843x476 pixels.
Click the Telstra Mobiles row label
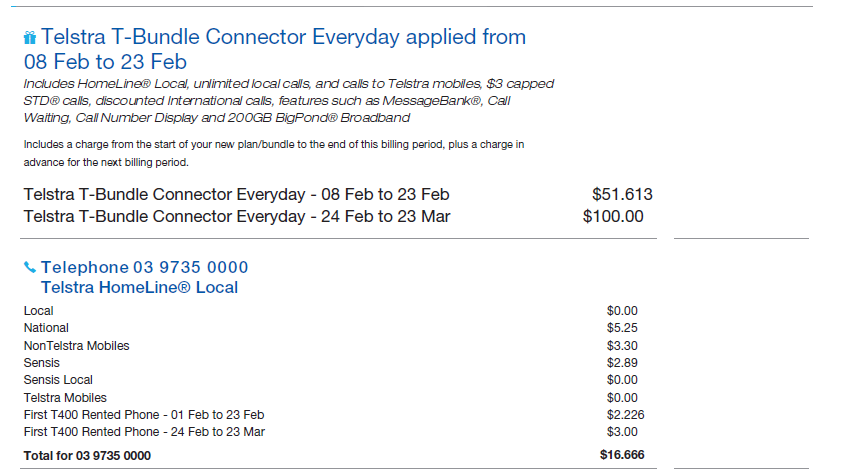tap(65, 398)
